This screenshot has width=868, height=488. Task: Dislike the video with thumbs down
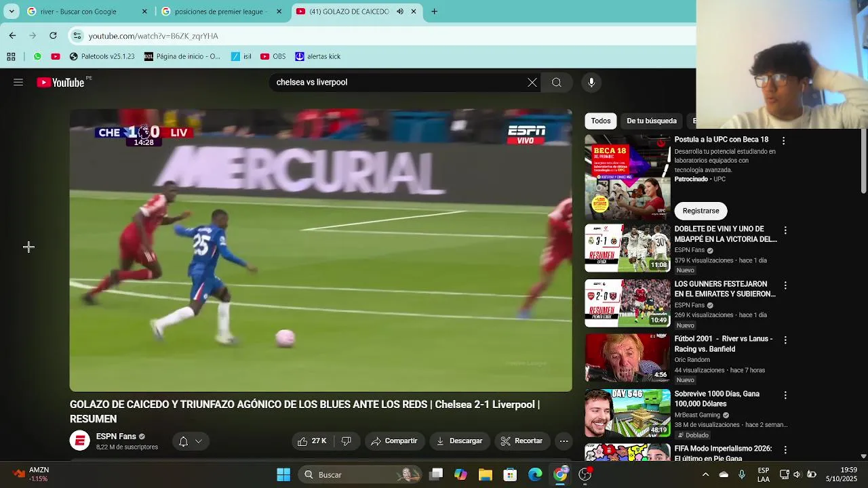pyautogui.click(x=346, y=441)
